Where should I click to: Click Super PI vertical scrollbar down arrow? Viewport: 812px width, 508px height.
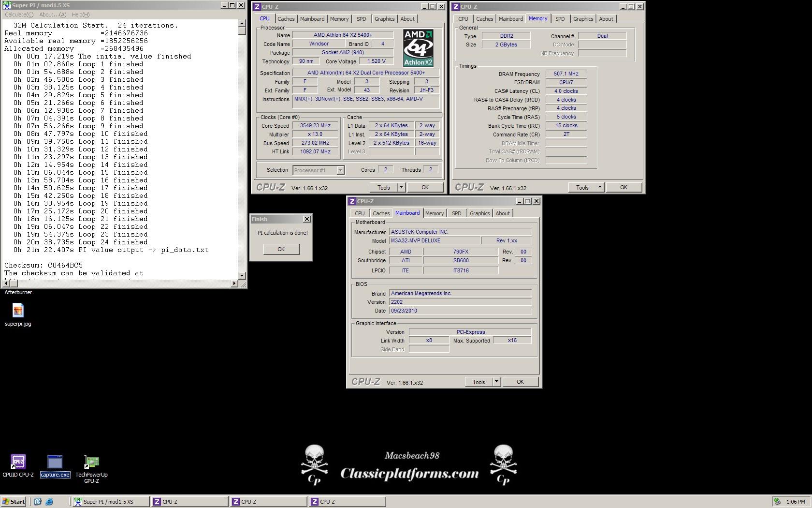242,275
